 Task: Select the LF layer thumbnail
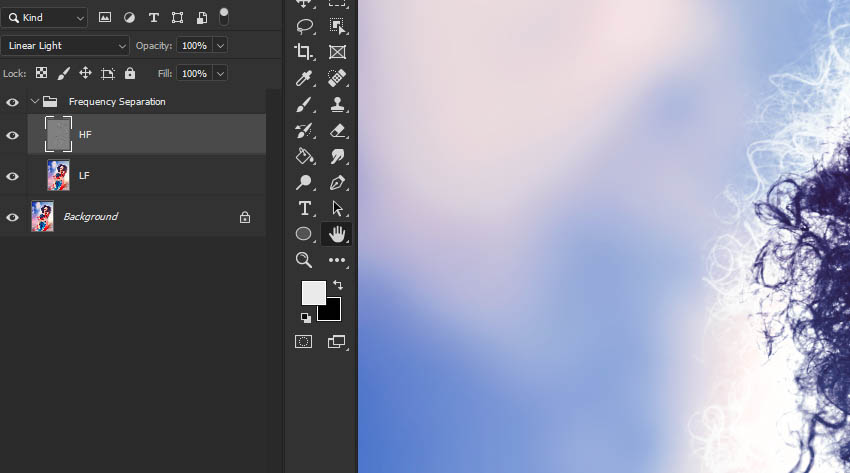point(58,175)
